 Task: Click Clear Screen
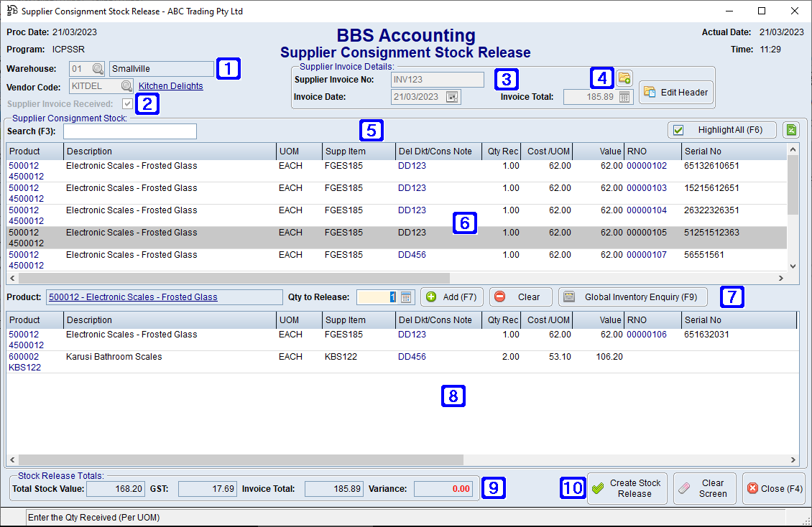pyautogui.click(x=704, y=488)
